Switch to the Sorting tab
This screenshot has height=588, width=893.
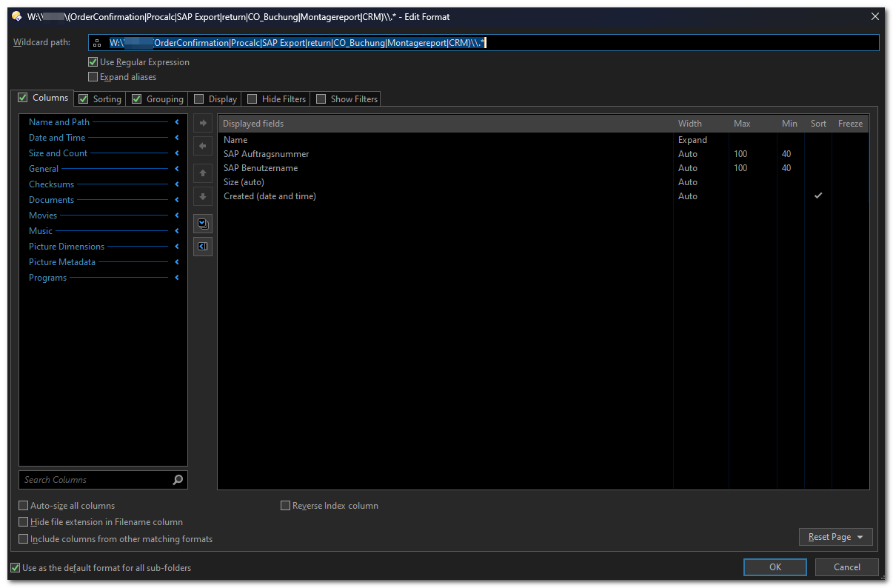pos(99,98)
